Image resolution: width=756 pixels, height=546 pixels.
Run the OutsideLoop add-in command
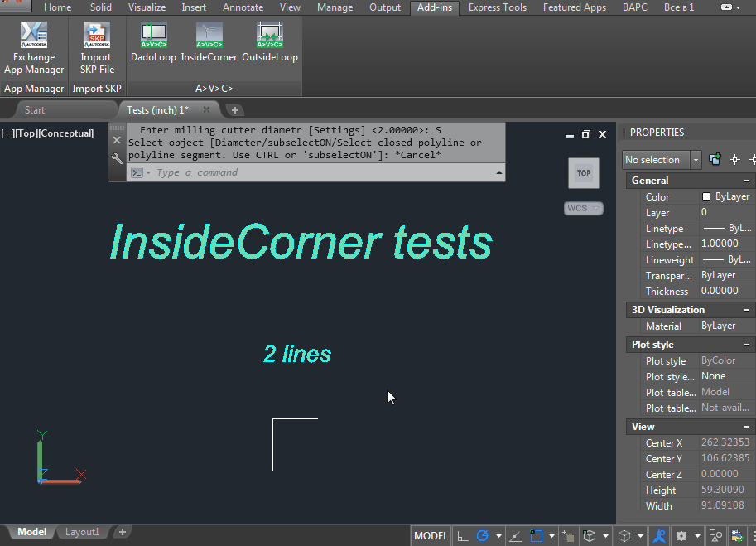coord(269,42)
